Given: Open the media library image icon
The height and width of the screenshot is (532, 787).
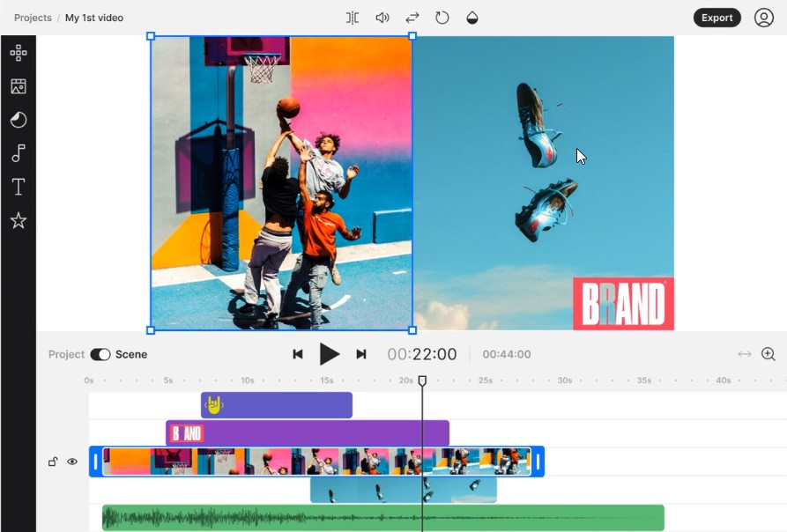Looking at the screenshot, I should [18, 86].
